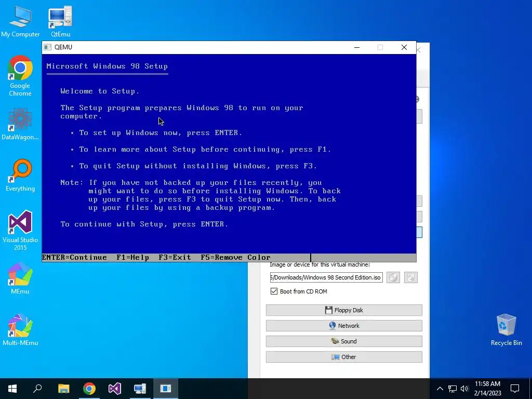Viewport: 532px width, 399px height.
Task: Click the 'Welcome to Setup.' text
Action: tap(100, 91)
